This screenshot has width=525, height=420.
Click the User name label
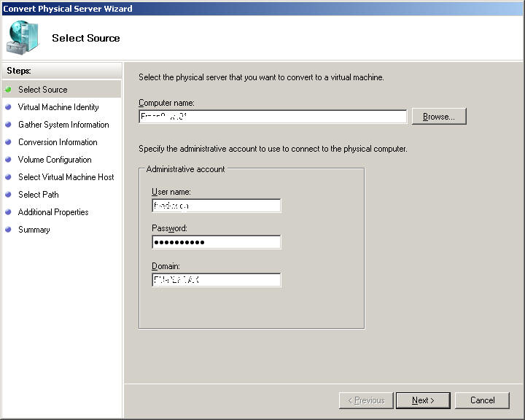(171, 192)
